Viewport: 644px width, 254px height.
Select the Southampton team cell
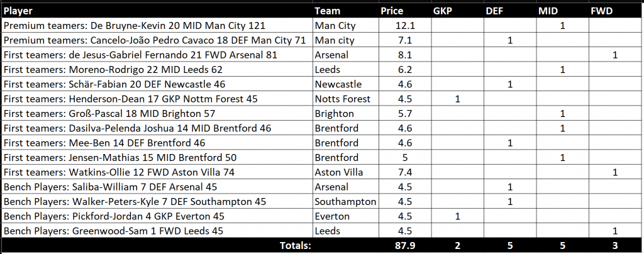346,201
